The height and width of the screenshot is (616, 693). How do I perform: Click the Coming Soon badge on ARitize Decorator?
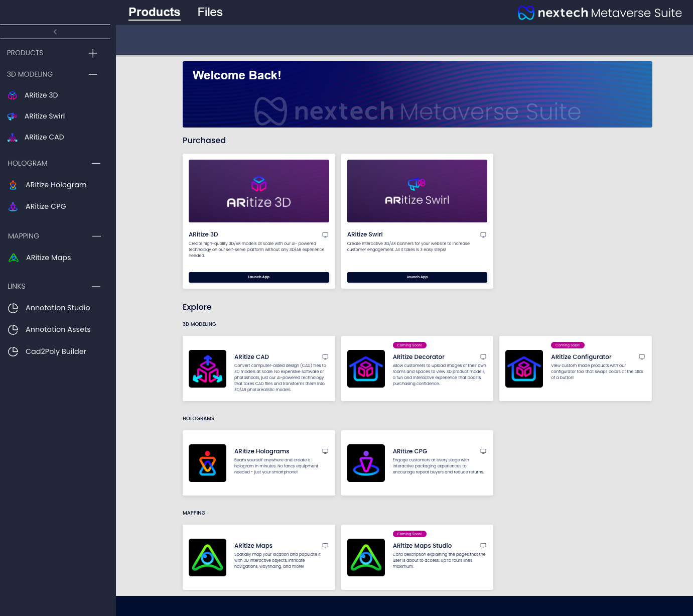(409, 345)
